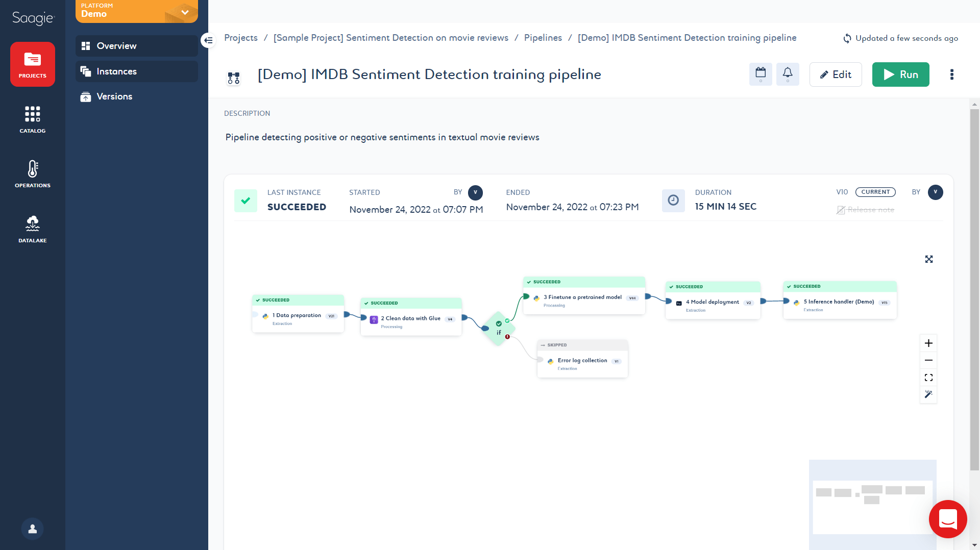
Task: Open the three-dot more options menu
Action: tap(951, 74)
